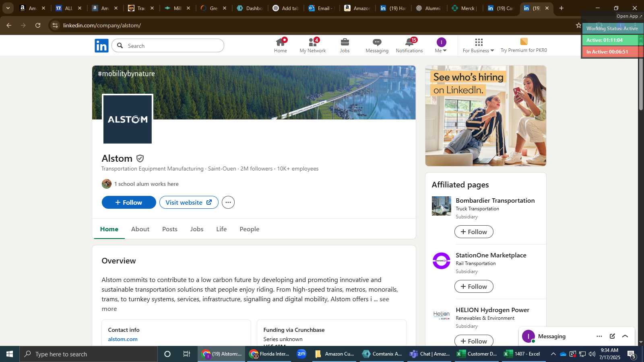Image resolution: width=644 pixels, height=362 pixels.
Task: Open Notifications bell icon
Action: (x=409, y=45)
